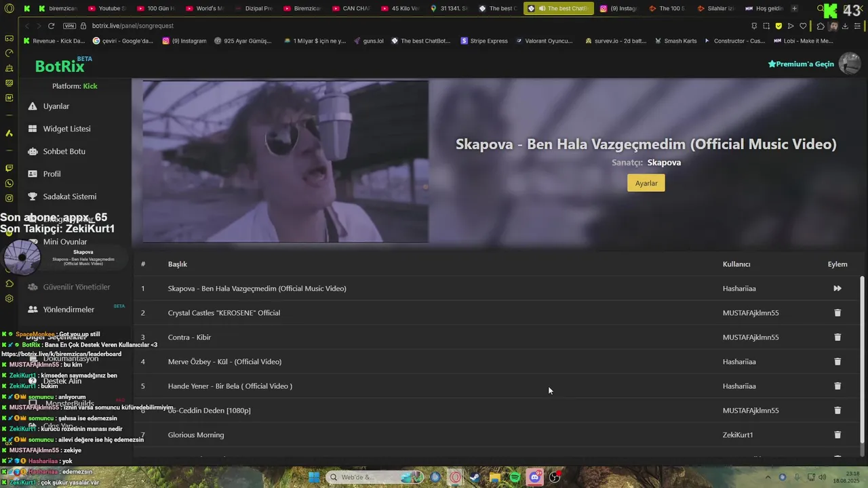This screenshot has width=868, height=488.
Task: Select user ZekiKurt1 in Glorious Morning row
Action: click(x=738, y=434)
